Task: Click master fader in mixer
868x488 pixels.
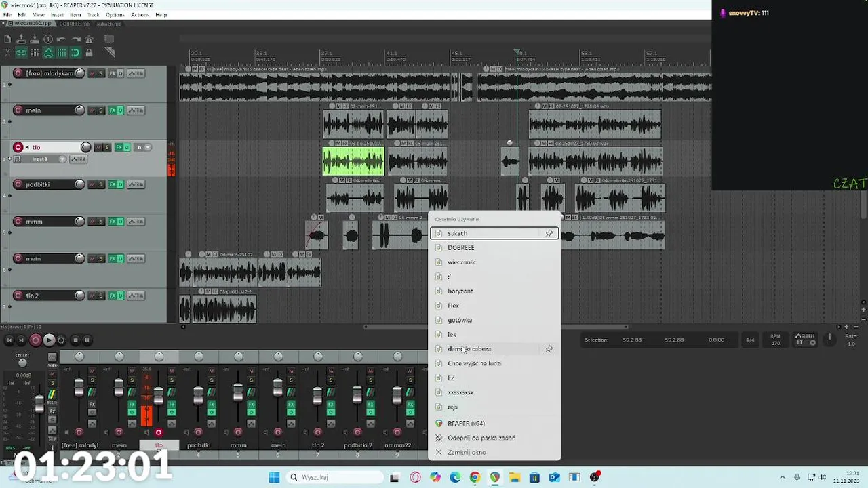Action: [x=39, y=403]
